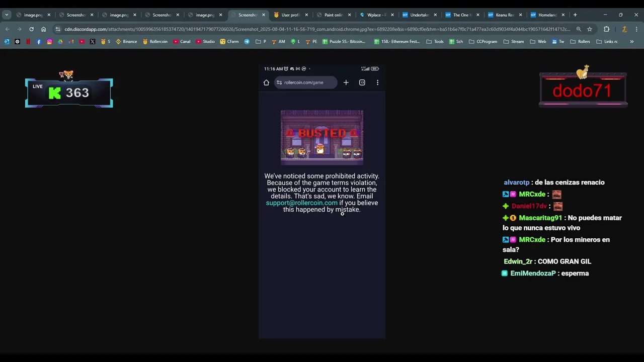
Task: Click the zoom magnifier icon in address bar
Action: [579, 29]
